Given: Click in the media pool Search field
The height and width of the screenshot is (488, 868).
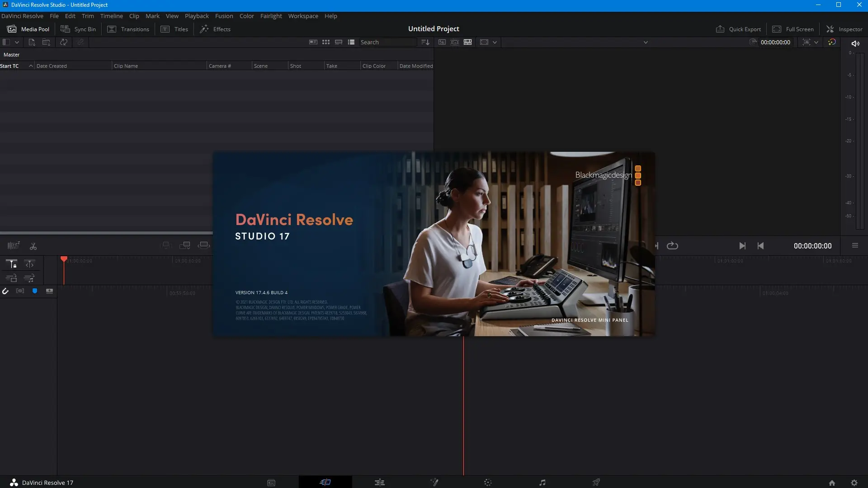Looking at the screenshot, I should point(387,42).
